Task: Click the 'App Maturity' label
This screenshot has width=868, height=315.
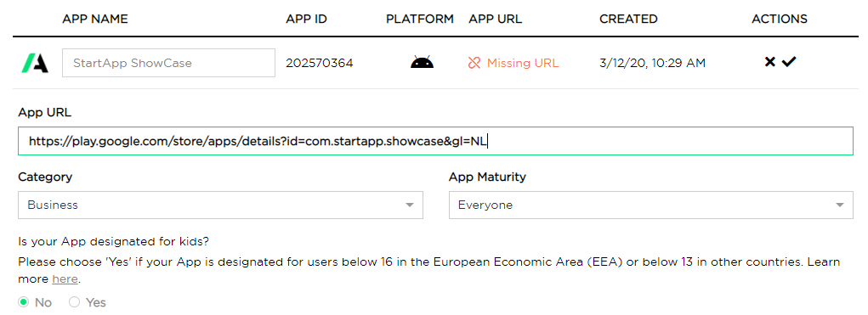Action: [487, 177]
